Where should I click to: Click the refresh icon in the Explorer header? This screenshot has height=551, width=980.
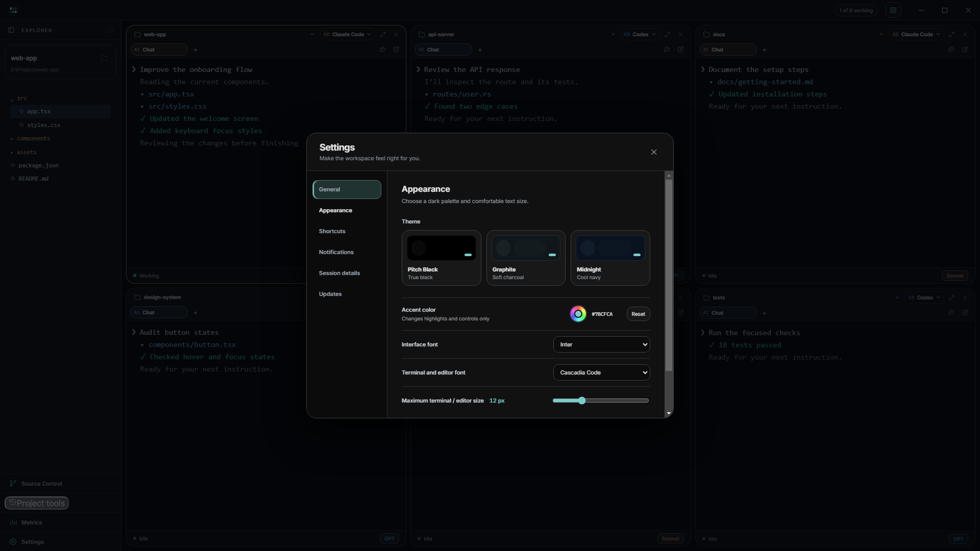coord(110,30)
